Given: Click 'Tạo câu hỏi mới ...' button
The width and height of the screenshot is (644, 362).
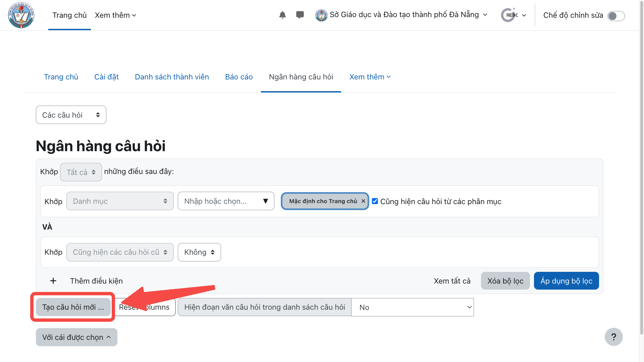Looking at the screenshot, I should [73, 307].
